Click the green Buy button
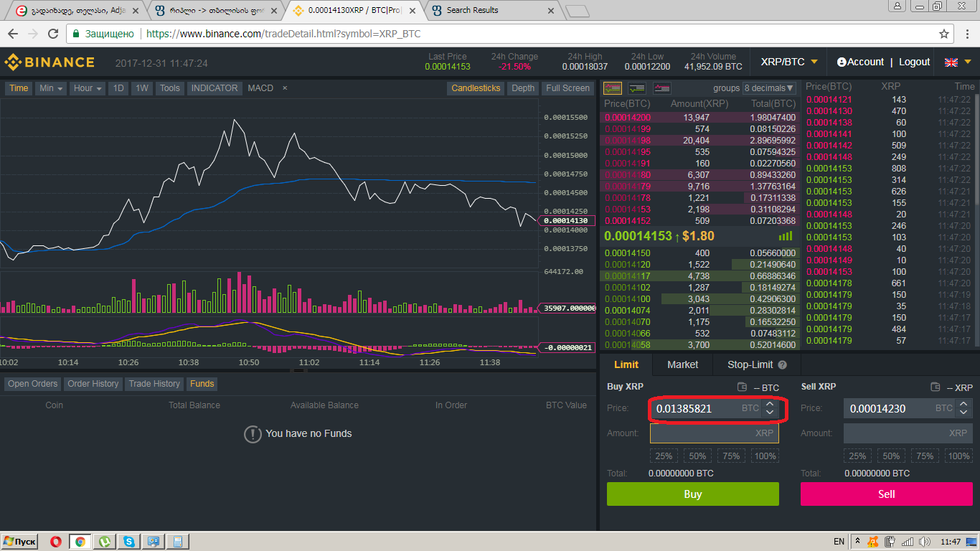980x551 pixels. click(x=693, y=494)
